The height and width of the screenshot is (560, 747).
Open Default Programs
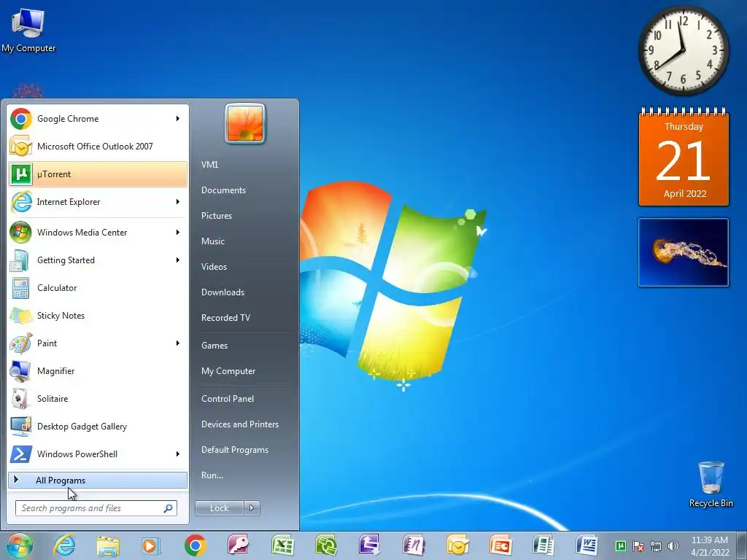click(x=234, y=450)
